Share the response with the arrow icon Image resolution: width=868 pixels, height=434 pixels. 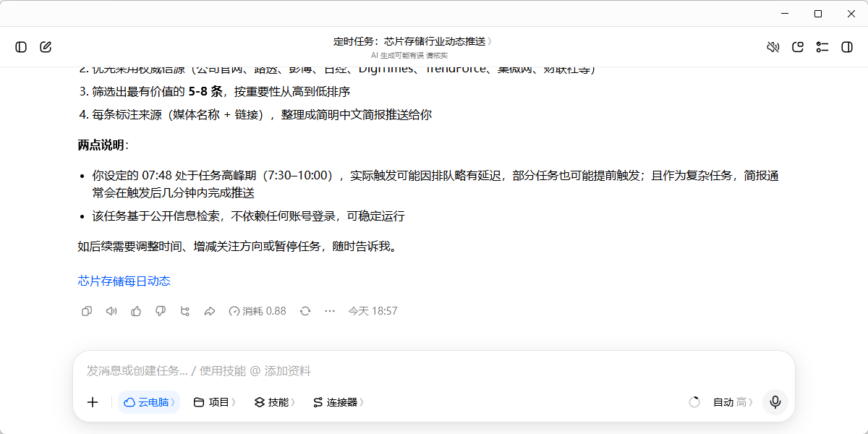point(210,311)
